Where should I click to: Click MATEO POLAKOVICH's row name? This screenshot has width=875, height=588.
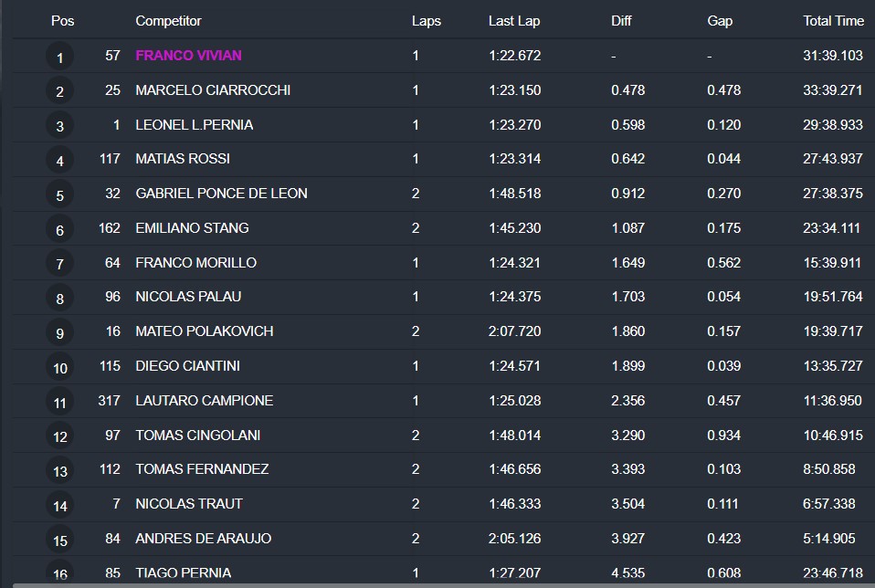[x=204, y=331]
